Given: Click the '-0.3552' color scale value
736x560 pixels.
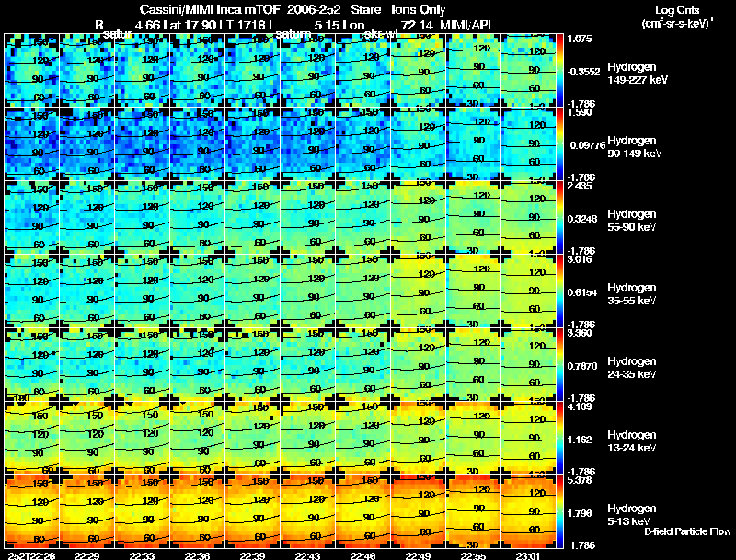Looking at the screenshot, I should [583, 72].
